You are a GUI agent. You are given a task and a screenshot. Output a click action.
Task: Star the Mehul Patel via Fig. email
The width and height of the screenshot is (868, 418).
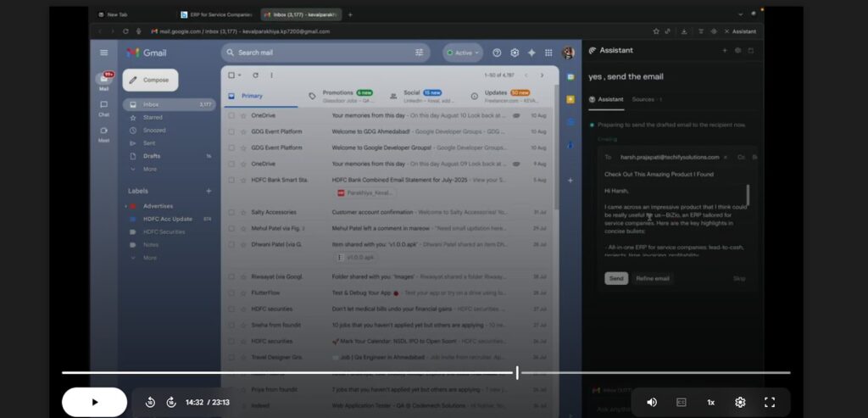coord(243,229)
